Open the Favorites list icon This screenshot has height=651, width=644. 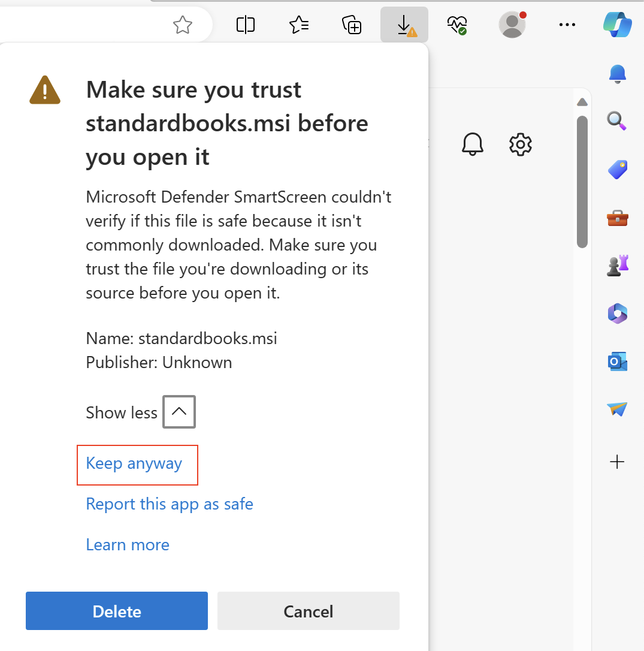(x=298, y=25)
